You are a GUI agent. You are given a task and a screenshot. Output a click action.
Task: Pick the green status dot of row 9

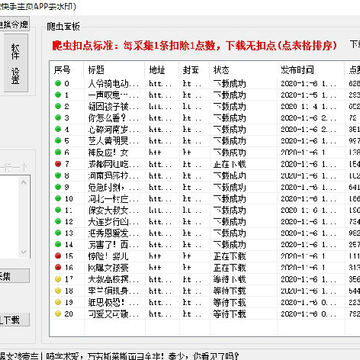pyautogui.click(x=58, y=187)
